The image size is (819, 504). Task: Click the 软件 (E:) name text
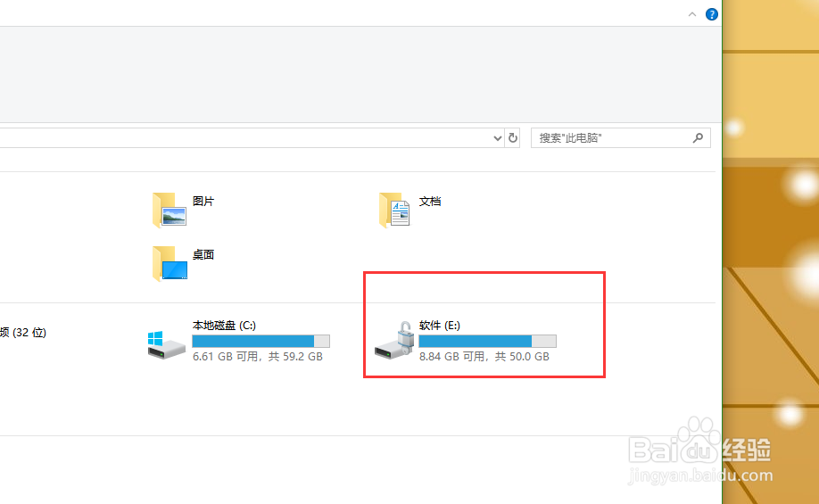[x=439, y=326]
